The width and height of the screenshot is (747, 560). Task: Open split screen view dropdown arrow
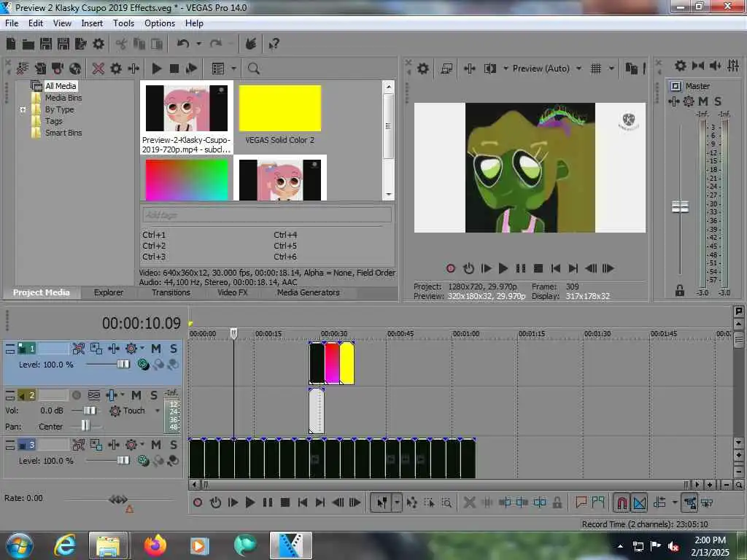click(x=506, y=69)
